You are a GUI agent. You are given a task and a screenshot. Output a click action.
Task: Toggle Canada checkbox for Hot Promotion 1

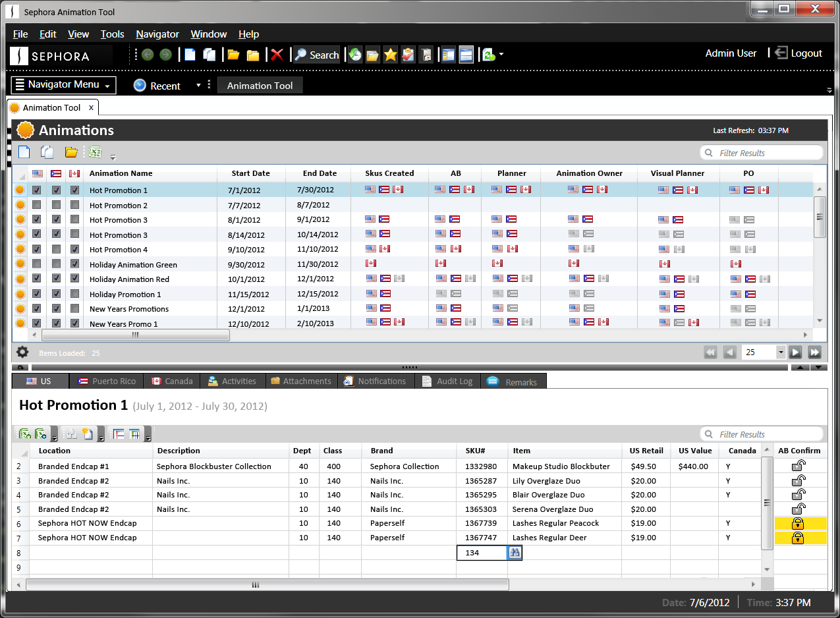(75, 190)
